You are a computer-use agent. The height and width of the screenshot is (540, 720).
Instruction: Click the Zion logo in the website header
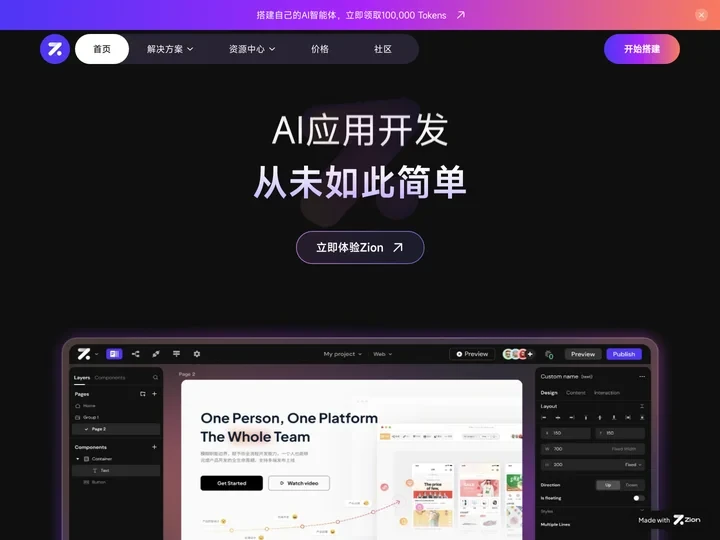tap(55, 49)
